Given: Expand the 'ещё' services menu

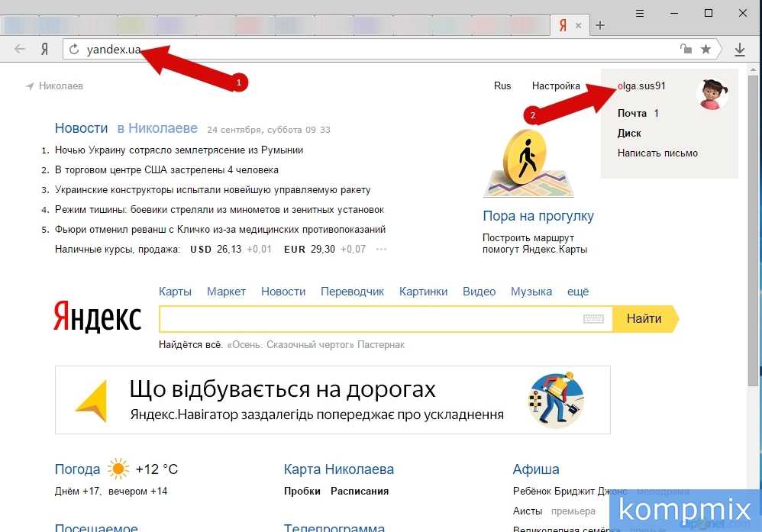Looking at the screenshot, I should [578, 292].
